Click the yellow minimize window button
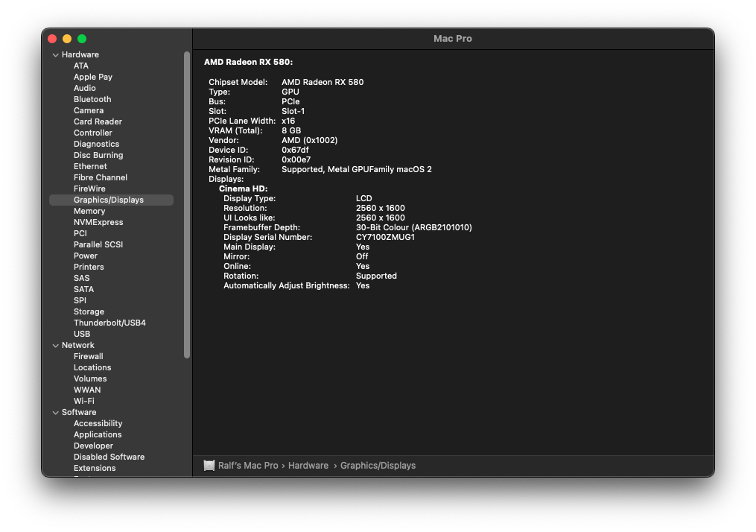The width and height of the screenshot is (756, 532). tap(67, 39)
